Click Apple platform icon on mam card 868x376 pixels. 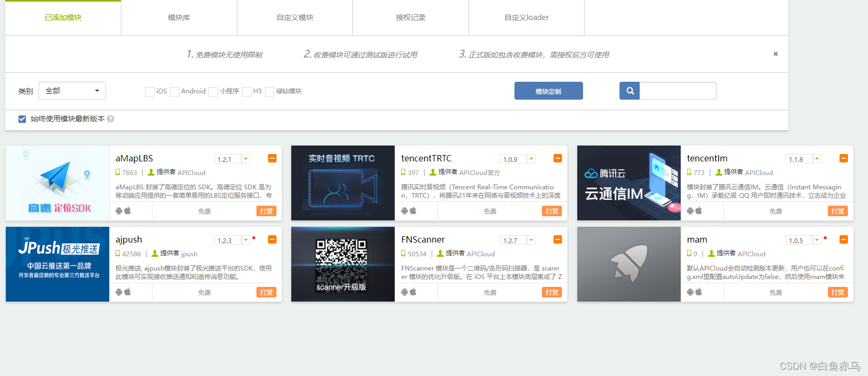(699, 292)
